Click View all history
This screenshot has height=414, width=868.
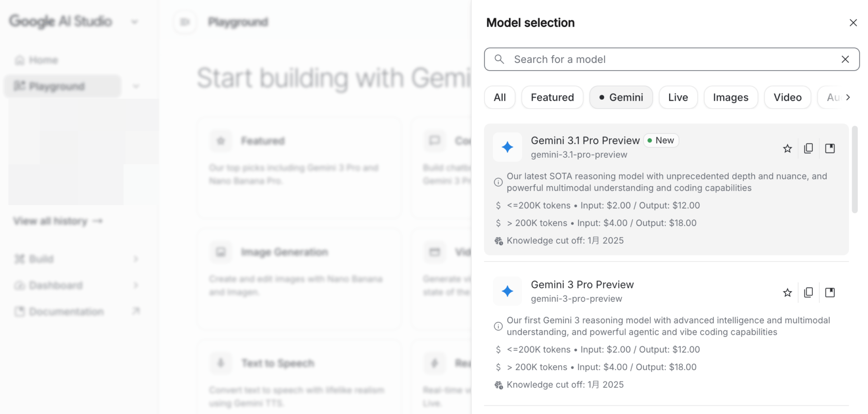(57, 221)
